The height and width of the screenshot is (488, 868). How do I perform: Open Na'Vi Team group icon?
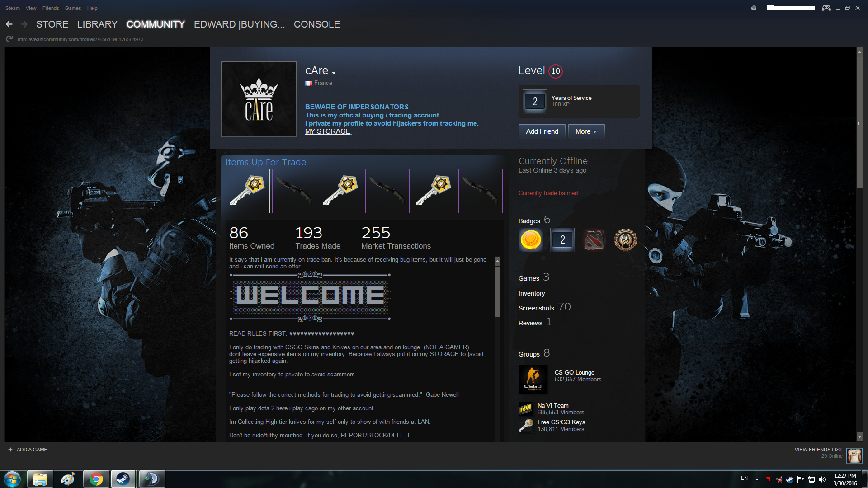point(525,409)
